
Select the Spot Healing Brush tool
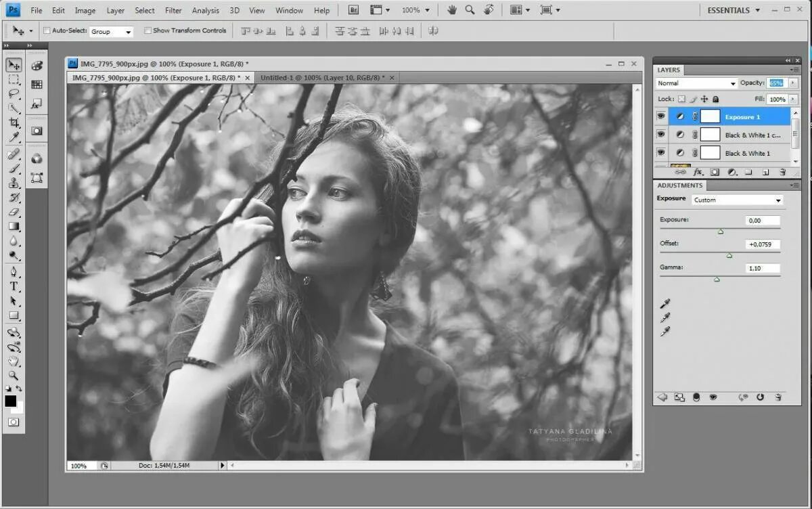coord(14,155)
